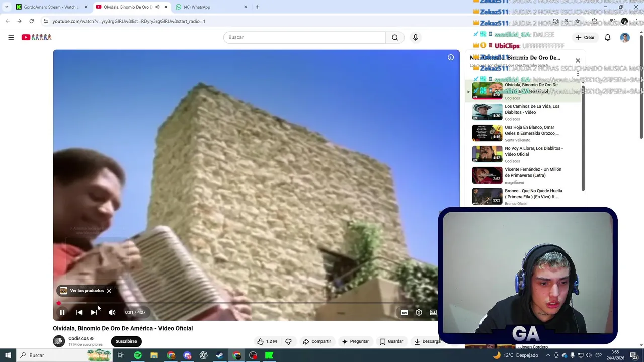This screenshot has height=362, width=644.
Task: Open the 'Preguntar' ask button
Action: click(355, 341)
